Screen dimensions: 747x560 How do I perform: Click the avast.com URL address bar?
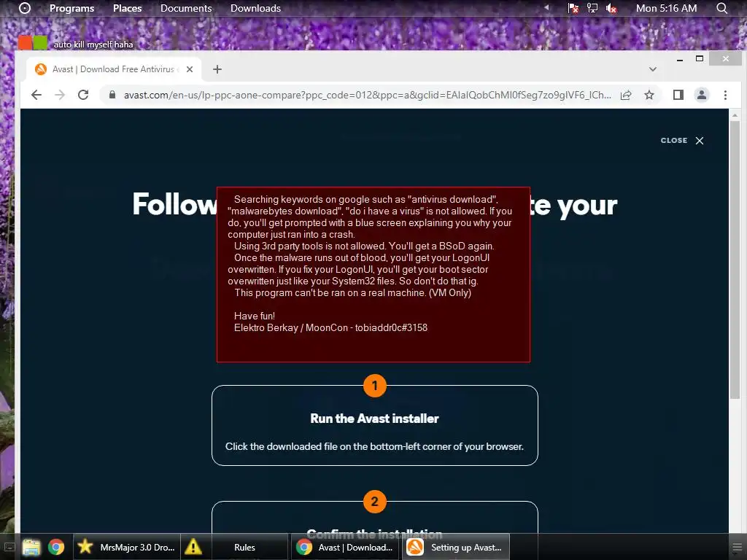point(367,95)
